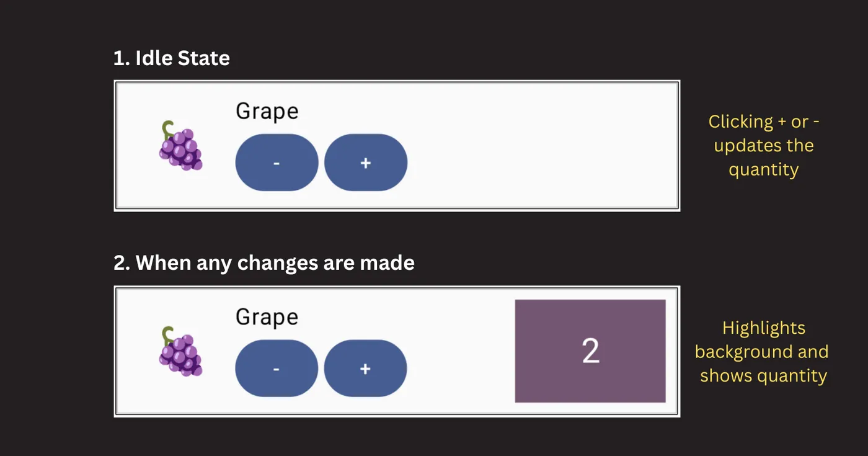Click the yellow "updates the" text line
The image size is (868, 456).
tap(764, 146)
